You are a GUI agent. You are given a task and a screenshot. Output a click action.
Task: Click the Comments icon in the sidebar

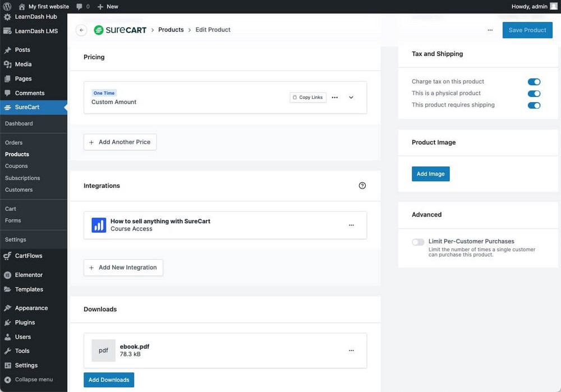(x=7, y=93)
